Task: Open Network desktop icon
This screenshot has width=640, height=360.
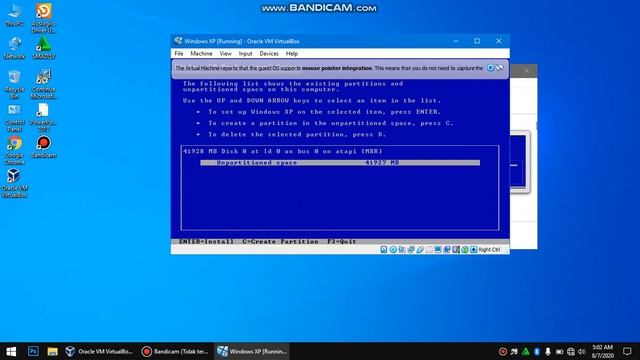Action: tap(14, 48)
